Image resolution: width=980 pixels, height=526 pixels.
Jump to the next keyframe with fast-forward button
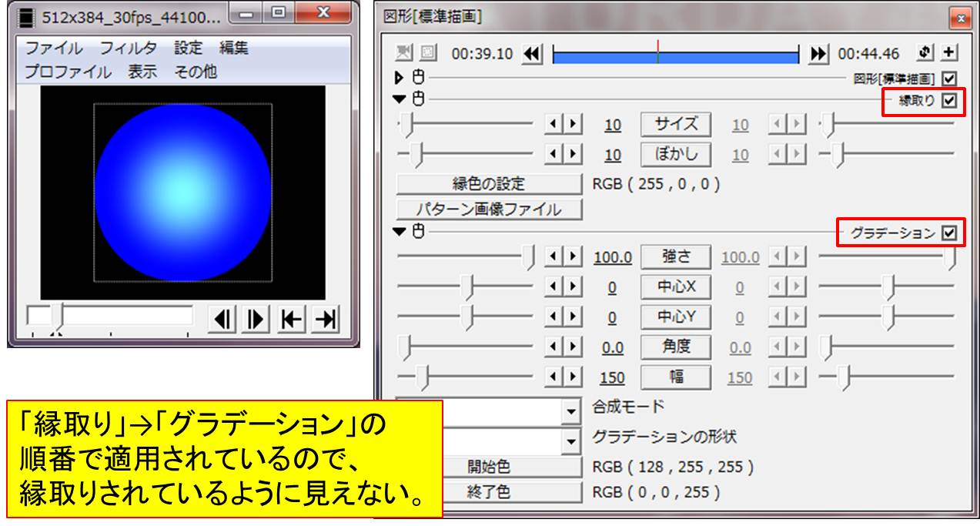pos(819,54)
